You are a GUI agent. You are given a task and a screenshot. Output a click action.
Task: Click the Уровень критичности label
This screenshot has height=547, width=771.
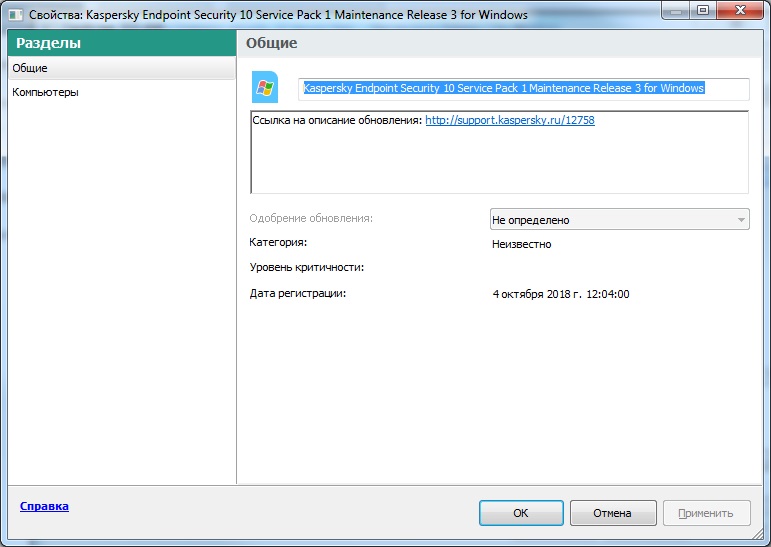[x=307, y=268]
